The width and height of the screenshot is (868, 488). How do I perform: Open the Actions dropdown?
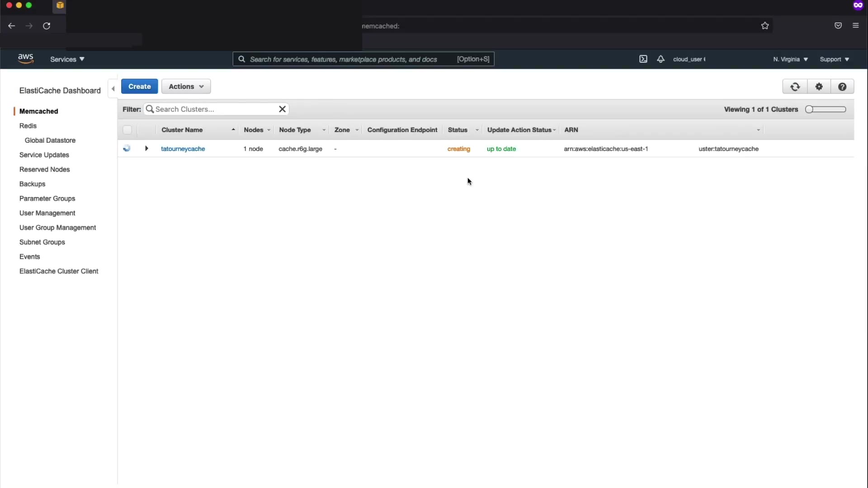(x=186, y=86)
